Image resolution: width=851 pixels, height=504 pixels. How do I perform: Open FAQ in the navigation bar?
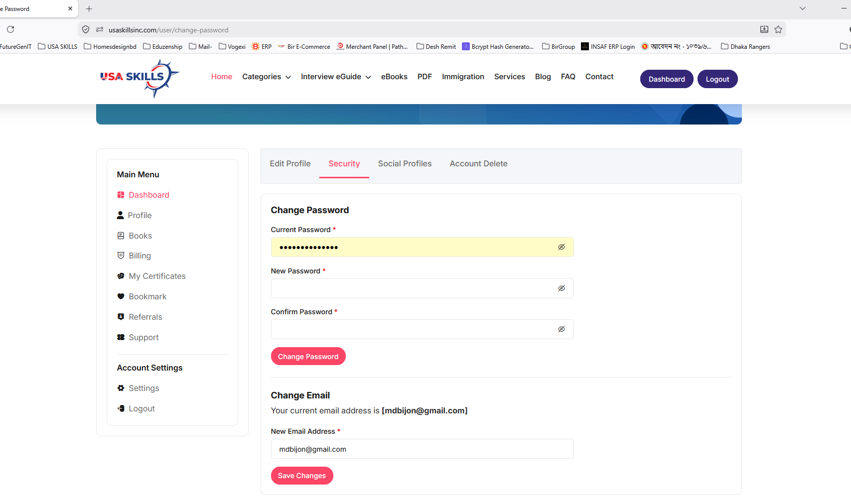point(568,77)
